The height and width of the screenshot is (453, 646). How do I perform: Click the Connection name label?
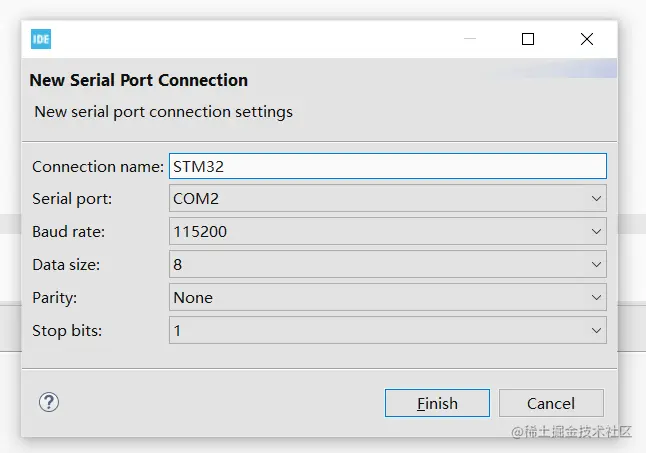click(97, 166)
